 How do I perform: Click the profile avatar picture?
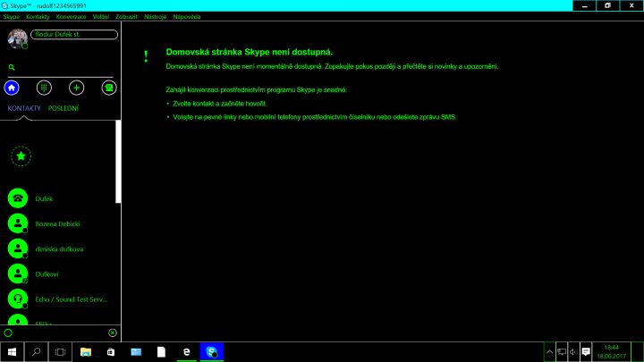pyautogui.click(x=18, y=38)
